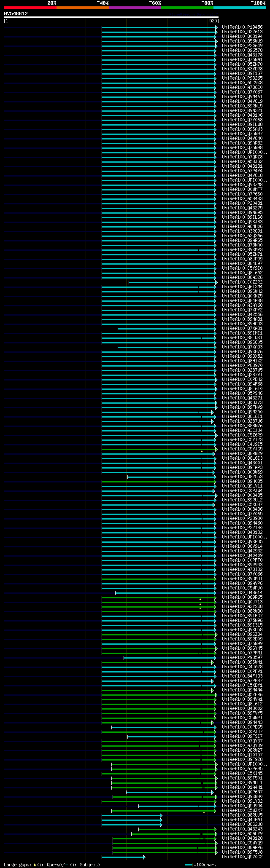Select label UniRef100_B9F5J8
The width and height of the screenshot is (270, 868).
pos(242,852)
